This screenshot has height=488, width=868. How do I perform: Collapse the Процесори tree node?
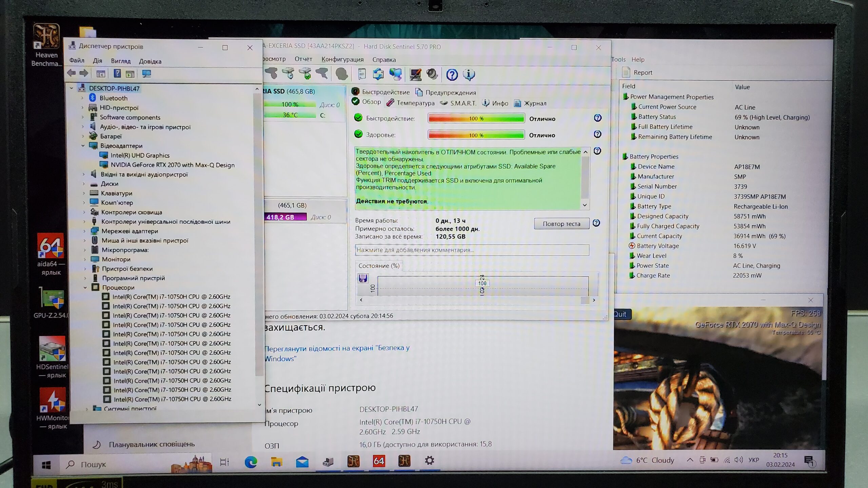(85, 287)
